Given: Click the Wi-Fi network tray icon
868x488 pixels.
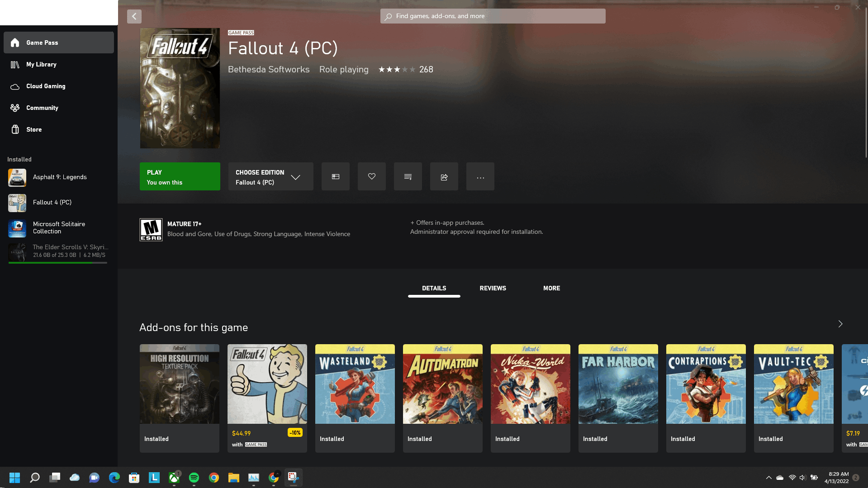Looking at the screenshot, I should click(792, 478).
